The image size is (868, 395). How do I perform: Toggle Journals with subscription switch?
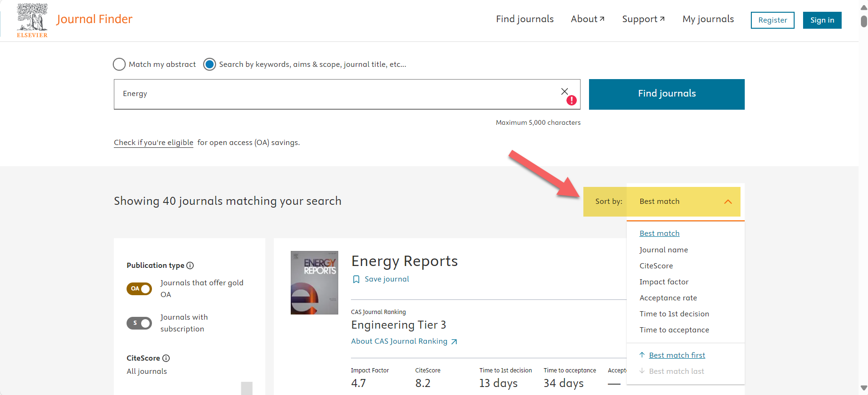coord(139,323)
